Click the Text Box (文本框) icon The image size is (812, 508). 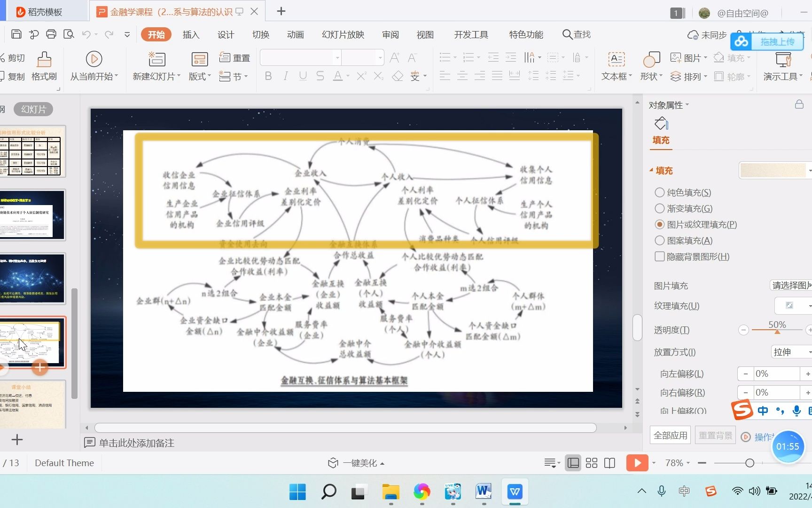(x=616, y=59)
